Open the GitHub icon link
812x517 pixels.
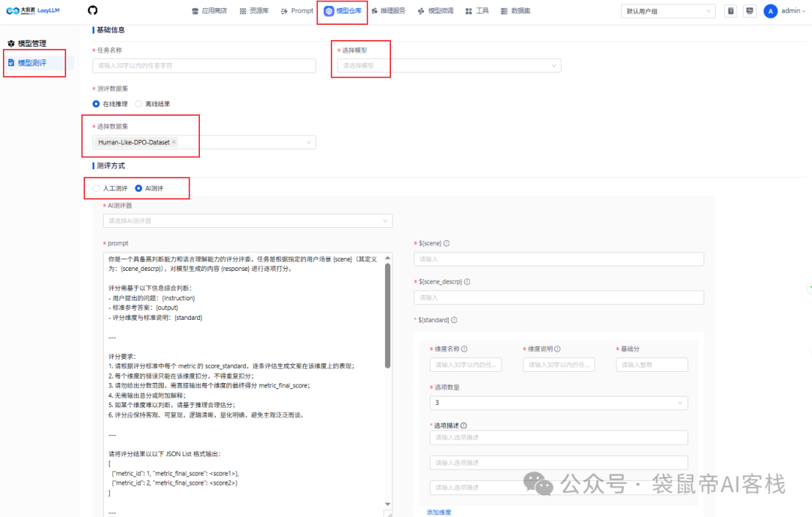pos(92,11)
